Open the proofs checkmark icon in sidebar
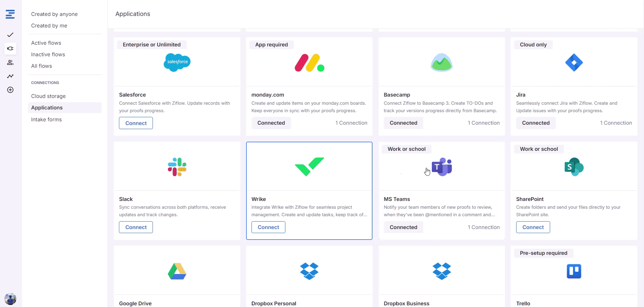The height and width of the screenshot is (307, 644). coord(10,35)
